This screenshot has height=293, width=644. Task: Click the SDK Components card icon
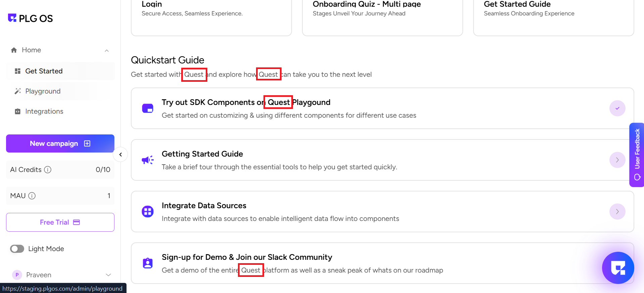pos(148,108)
